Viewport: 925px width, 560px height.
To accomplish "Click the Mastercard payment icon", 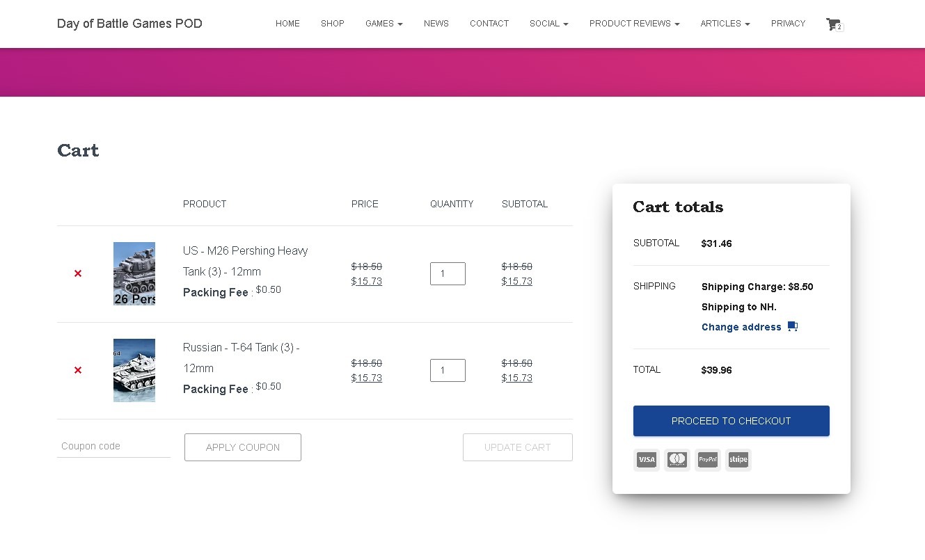I will pos(677,460).
